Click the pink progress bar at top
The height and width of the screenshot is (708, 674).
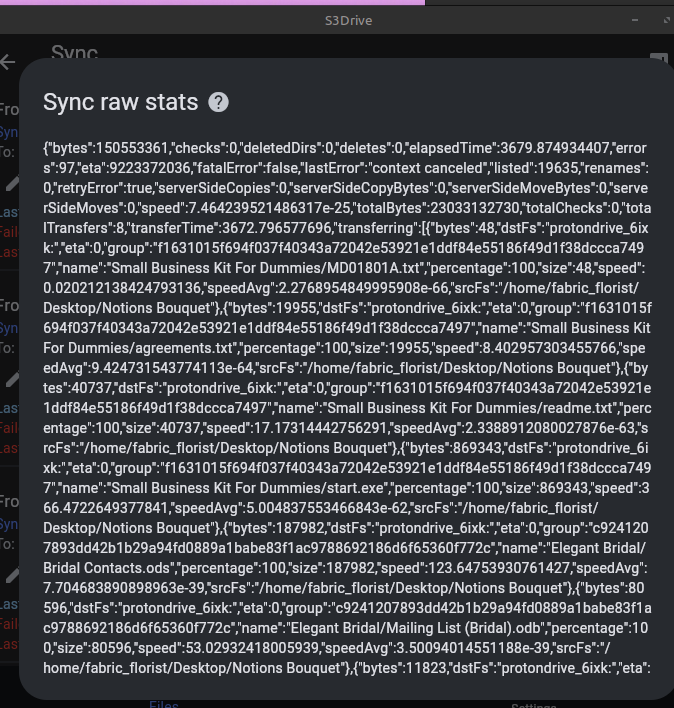pos(212,2)
